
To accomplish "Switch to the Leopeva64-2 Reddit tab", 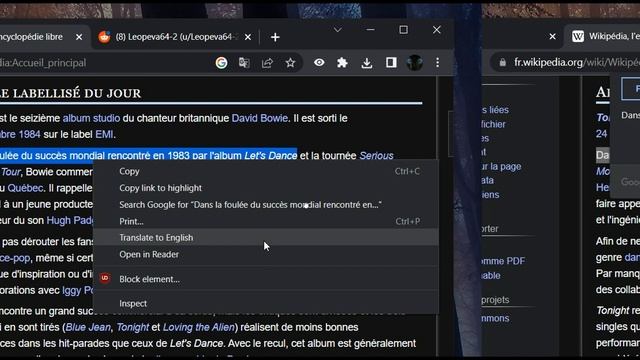I will point(177,37).
